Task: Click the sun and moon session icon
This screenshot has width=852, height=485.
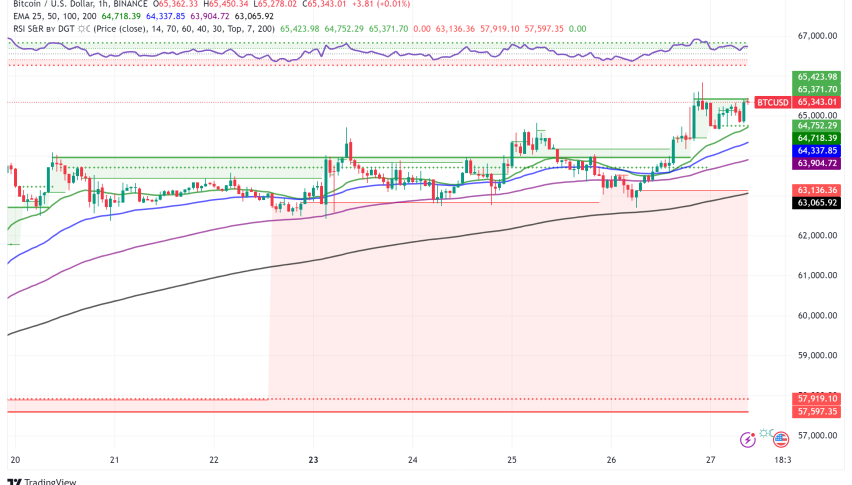Action: click(x=765, y=433)
